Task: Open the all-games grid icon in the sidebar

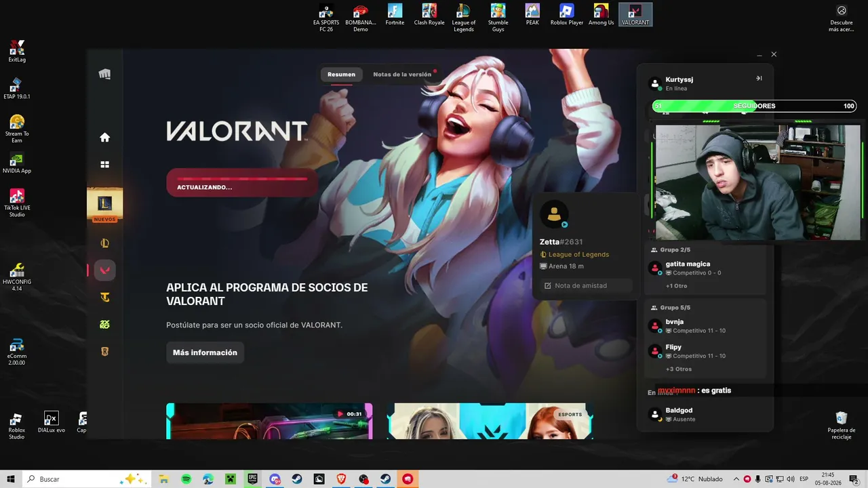Action: 104,165
